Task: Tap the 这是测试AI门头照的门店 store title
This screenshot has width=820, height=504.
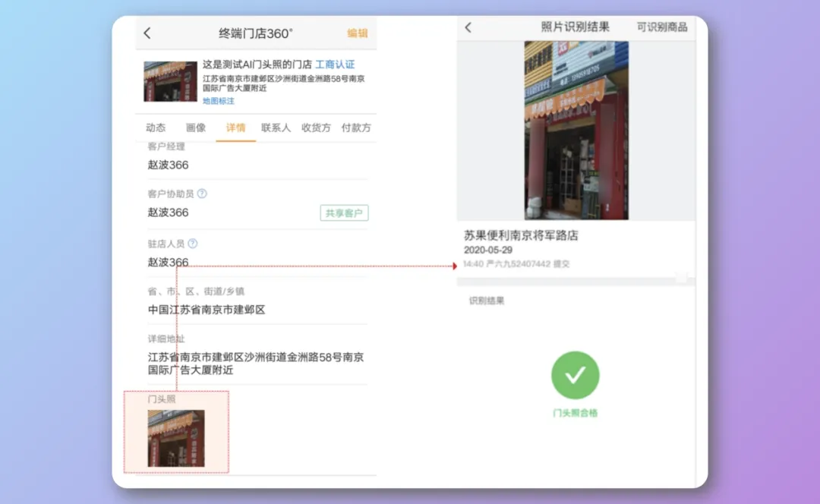Action: 257,65
